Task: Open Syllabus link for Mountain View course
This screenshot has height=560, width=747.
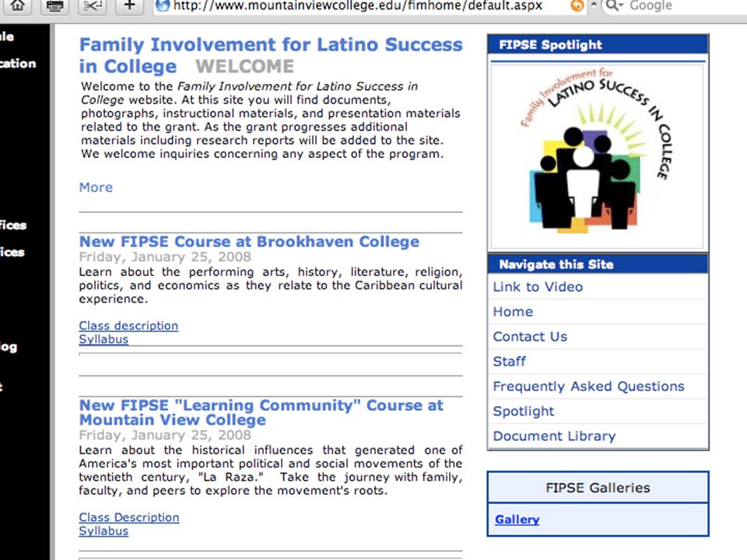Action: coord(103,530)
